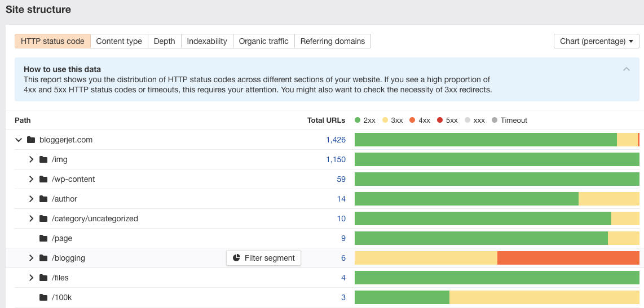Viewport: 644px width, 308px height.
Task: Toggle the 4xx legend item
Action: 419,120
